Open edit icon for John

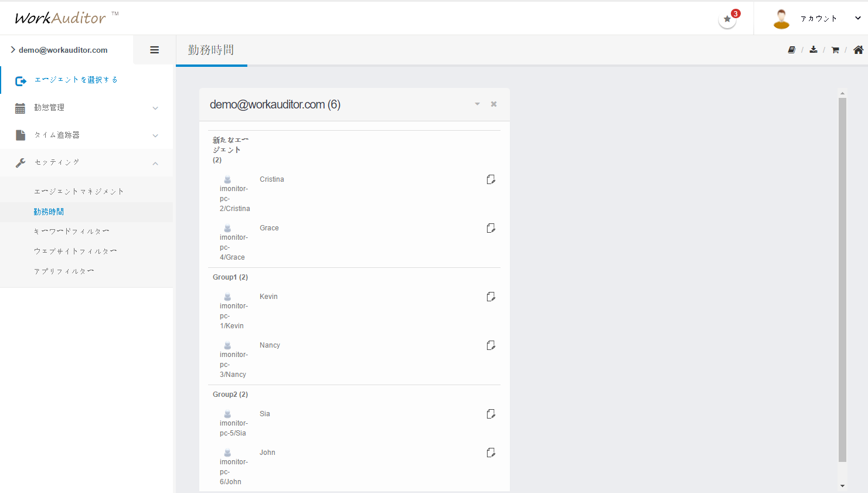click(491, 453)
